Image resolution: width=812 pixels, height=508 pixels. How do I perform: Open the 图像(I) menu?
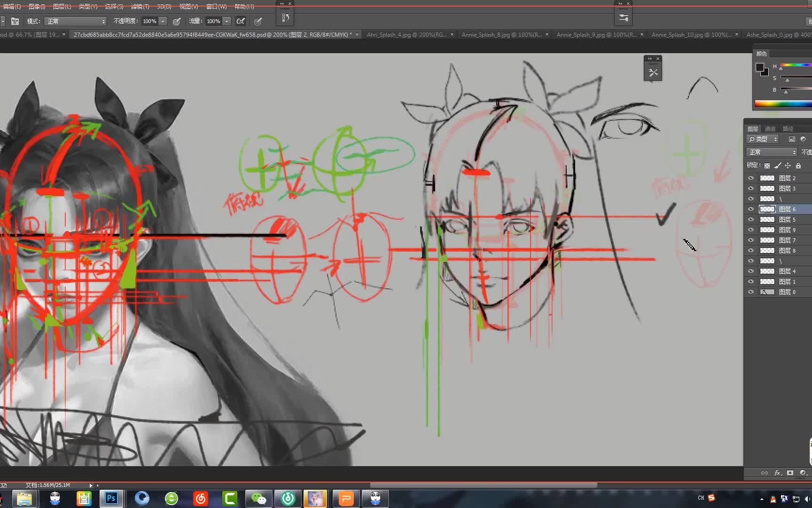[x=37, y=6]
